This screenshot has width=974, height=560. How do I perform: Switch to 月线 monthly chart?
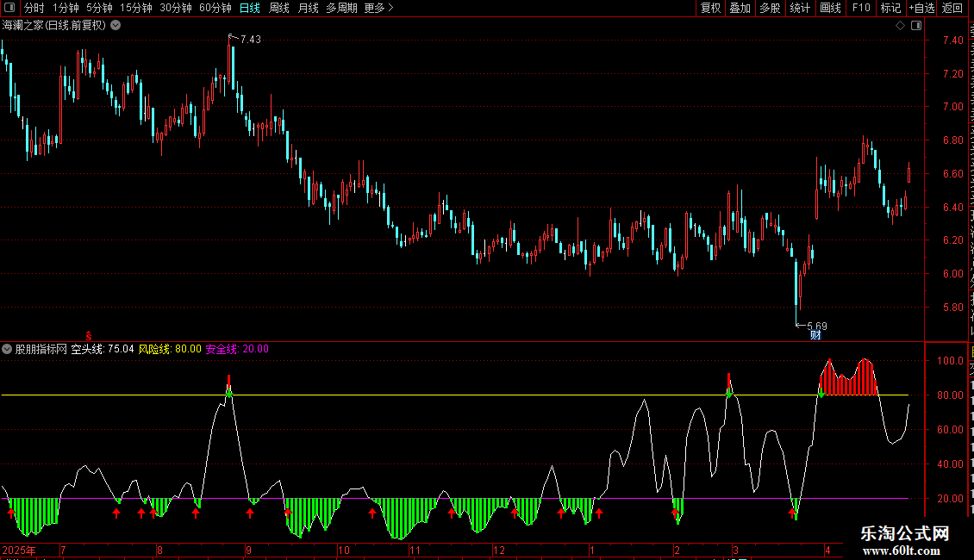coord(308,8)
